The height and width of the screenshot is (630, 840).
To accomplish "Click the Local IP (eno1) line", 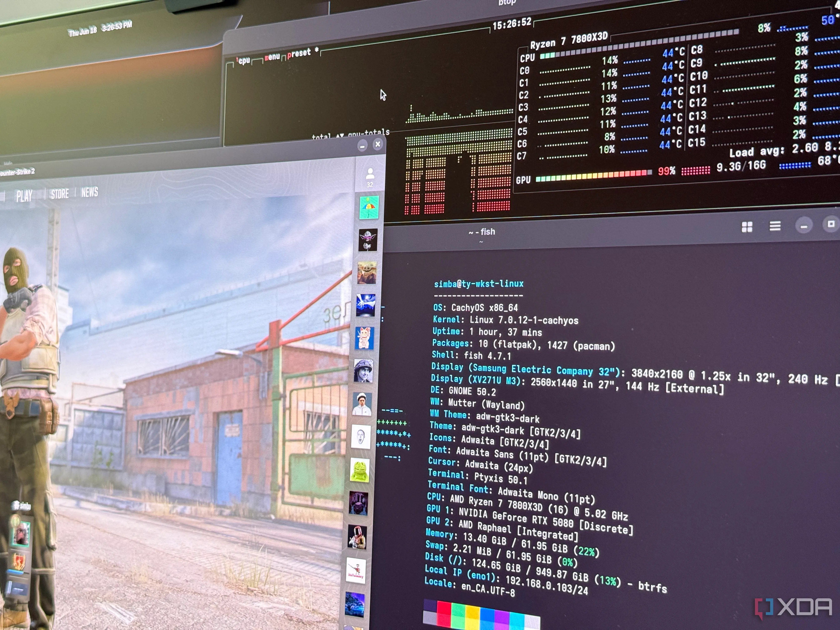I will click(x=506, y=580).
